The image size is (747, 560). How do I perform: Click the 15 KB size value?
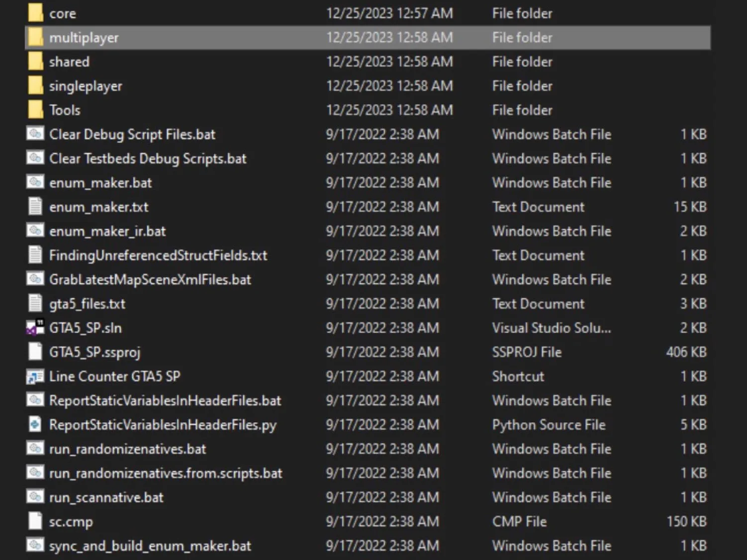[x=690, y=207]
